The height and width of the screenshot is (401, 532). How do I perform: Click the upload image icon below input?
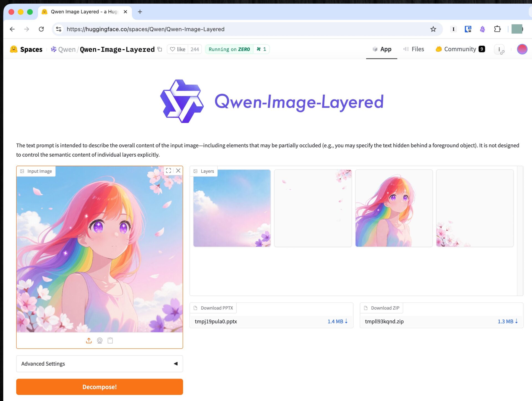(x=89, y=341)
